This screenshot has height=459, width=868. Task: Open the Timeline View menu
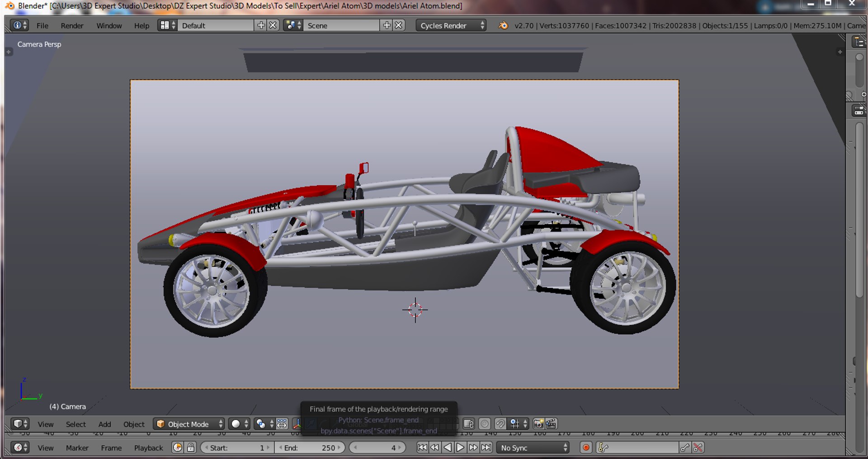pyautogui.click(x=46, y=448)
